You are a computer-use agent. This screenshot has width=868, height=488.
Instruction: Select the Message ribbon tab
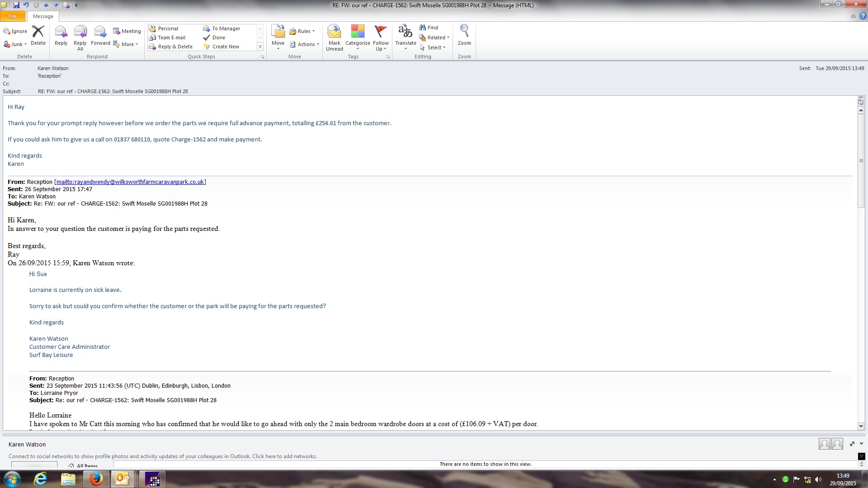tap(43, 16)
